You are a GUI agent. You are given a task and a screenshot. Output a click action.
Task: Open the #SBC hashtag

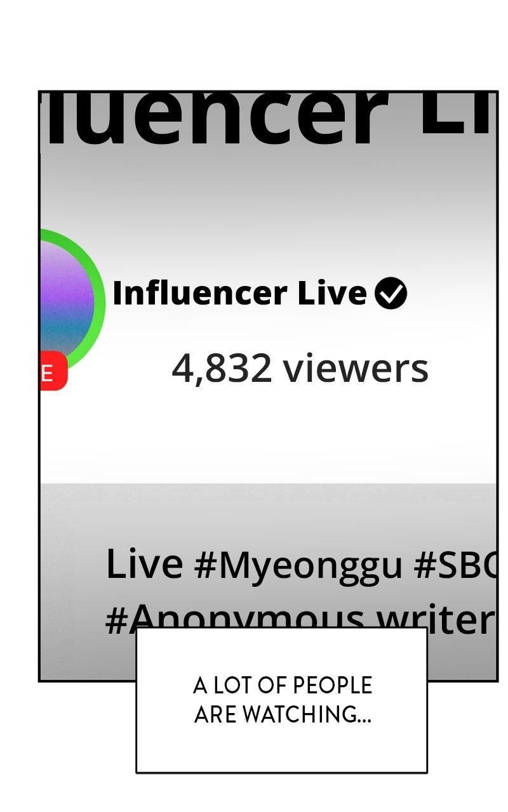click(x=455, y=563)
